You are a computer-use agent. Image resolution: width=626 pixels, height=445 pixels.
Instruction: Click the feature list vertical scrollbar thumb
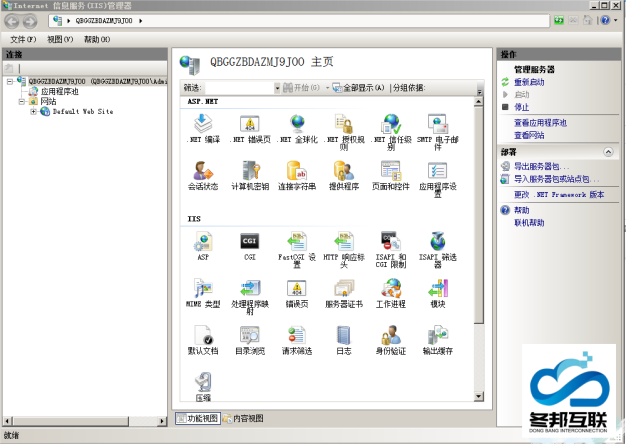click(479, 216)
